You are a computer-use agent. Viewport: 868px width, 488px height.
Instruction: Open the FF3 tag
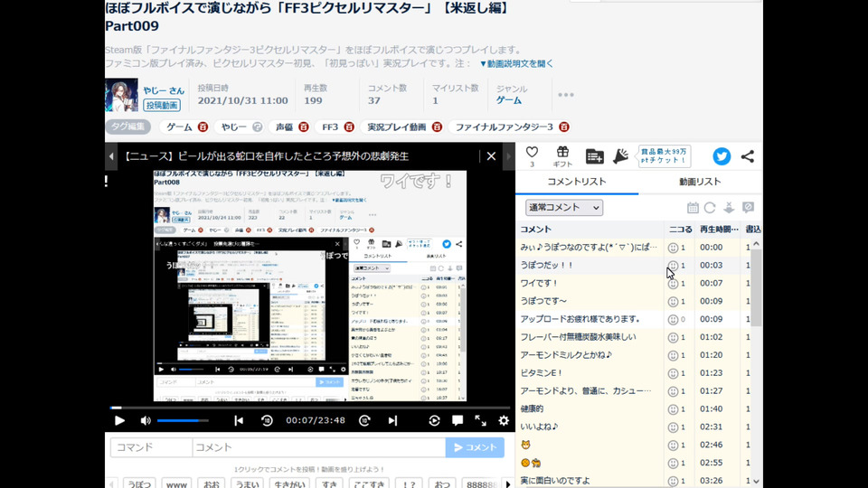click(x=330, y=127)
